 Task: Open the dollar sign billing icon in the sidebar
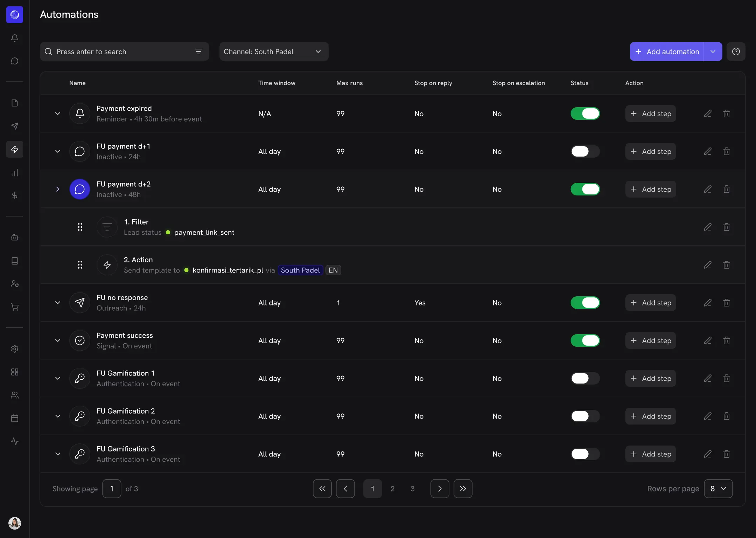15,195
